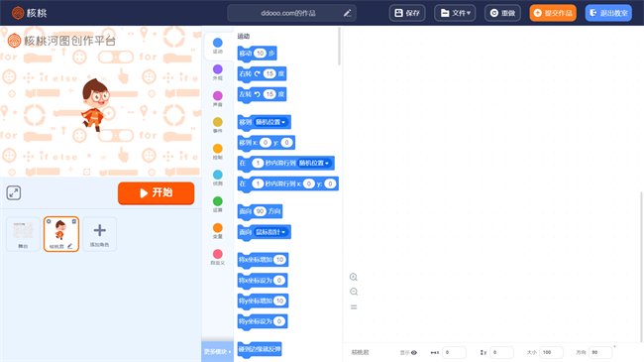Click the 保存 save button
Screen dimensions: 644x362
click(x=407, y=13)
